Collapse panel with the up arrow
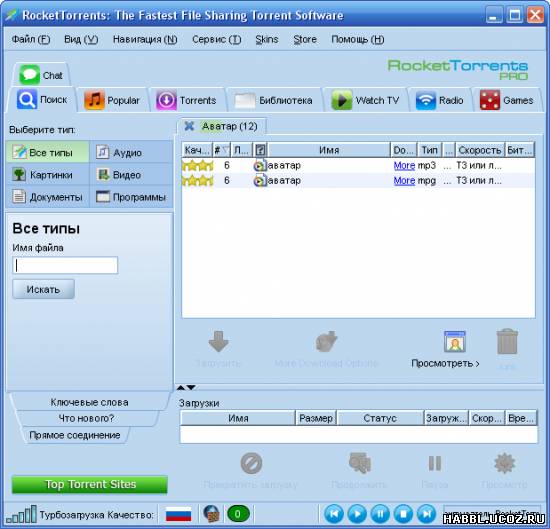The image size is (550, 529). [181, 387]
